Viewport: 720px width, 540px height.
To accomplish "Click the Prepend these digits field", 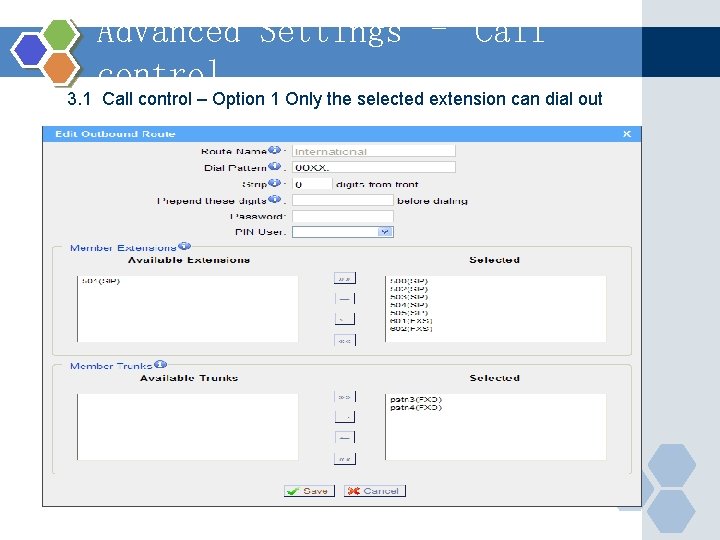I will click(x=343, y=200).
